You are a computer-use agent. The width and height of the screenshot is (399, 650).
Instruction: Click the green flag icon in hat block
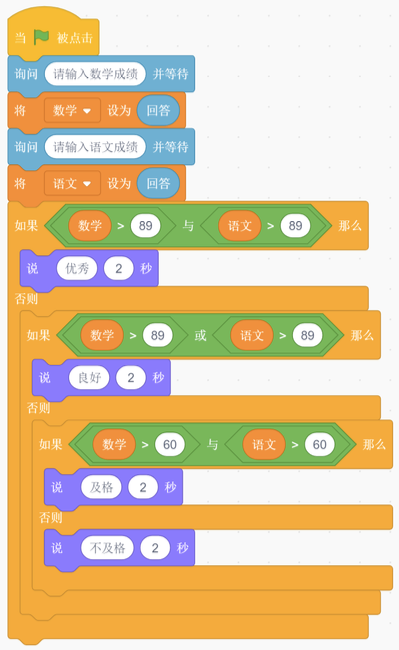[x=41, y=37]
